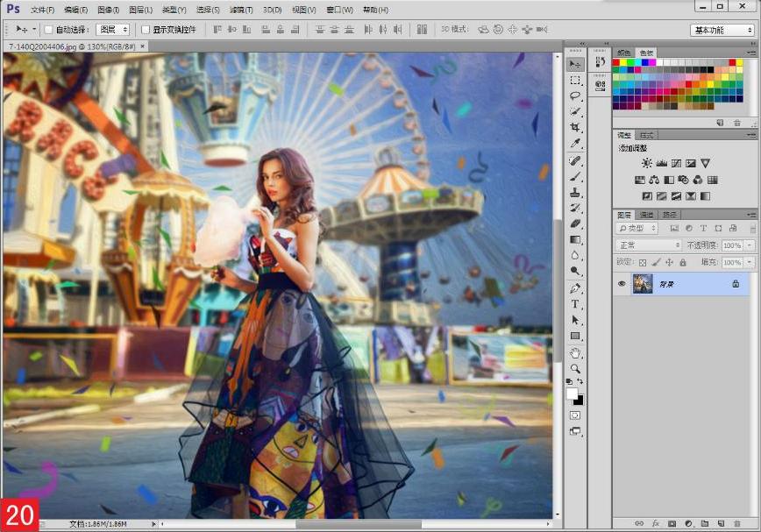Open the 文件(F) menu
Image resolution: width=761 pixels, height=532 pixels.
pos(43,10)
